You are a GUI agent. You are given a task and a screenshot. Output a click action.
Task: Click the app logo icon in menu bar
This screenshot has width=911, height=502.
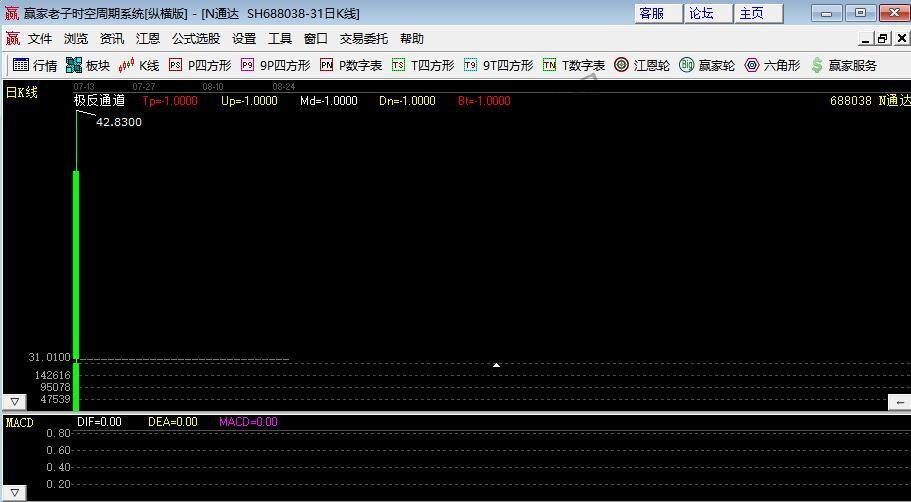coord(12,39)
